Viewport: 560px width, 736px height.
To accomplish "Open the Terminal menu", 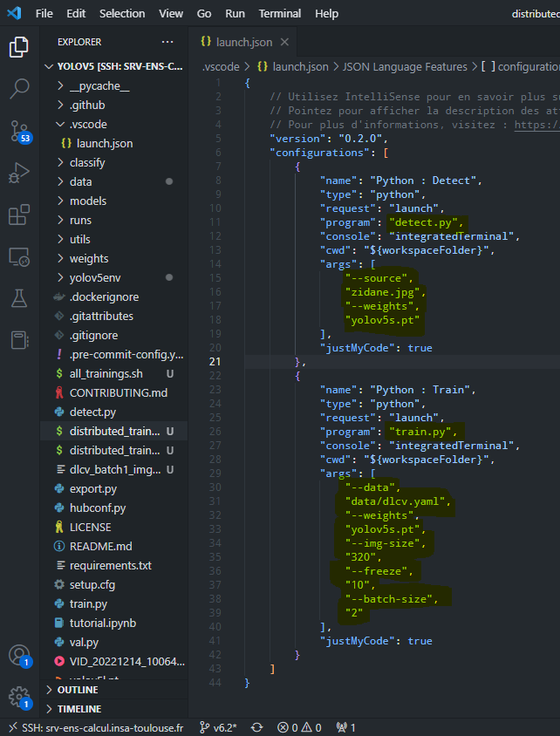I will pos(280,14).
